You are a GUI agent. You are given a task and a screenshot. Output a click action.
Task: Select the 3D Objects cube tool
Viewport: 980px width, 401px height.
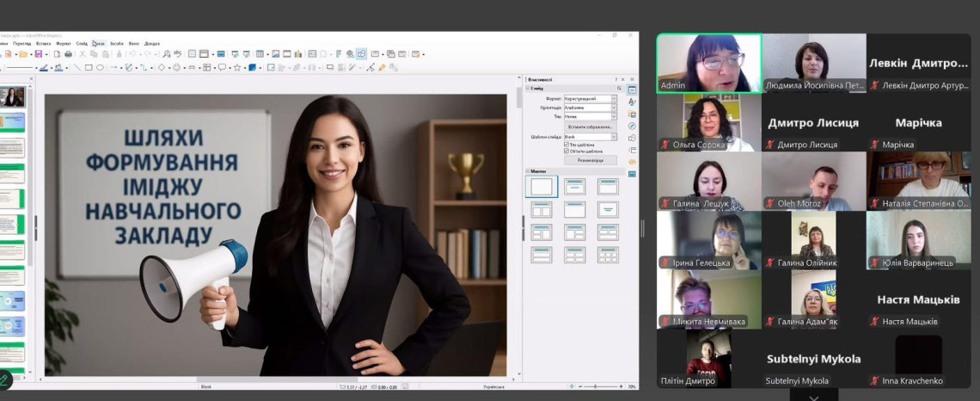point(252,67)
